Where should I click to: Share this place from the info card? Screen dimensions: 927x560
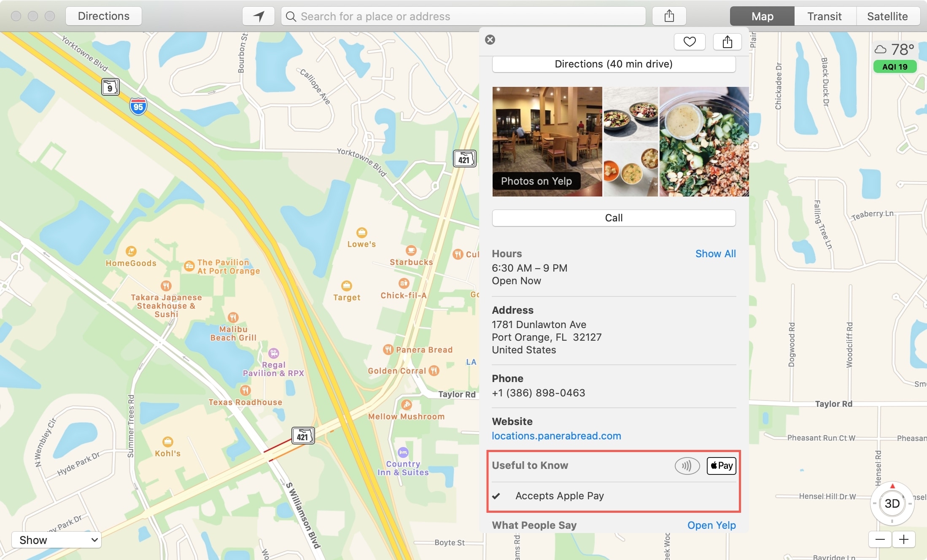[727, 42]
